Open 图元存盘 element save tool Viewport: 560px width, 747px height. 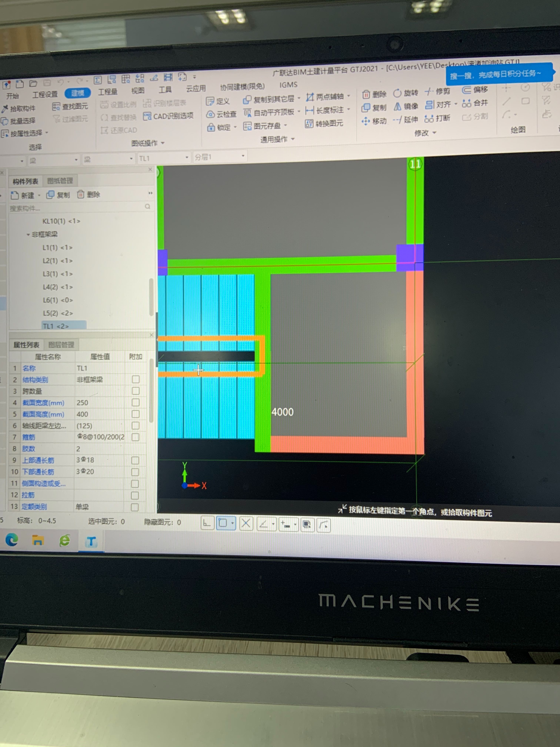pyautogui.click(x=262, y=126)
